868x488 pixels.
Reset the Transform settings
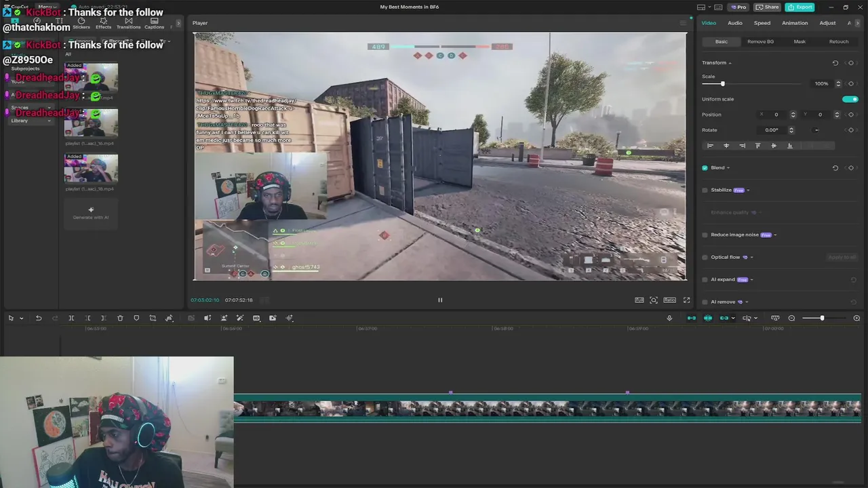pos(835,62)
